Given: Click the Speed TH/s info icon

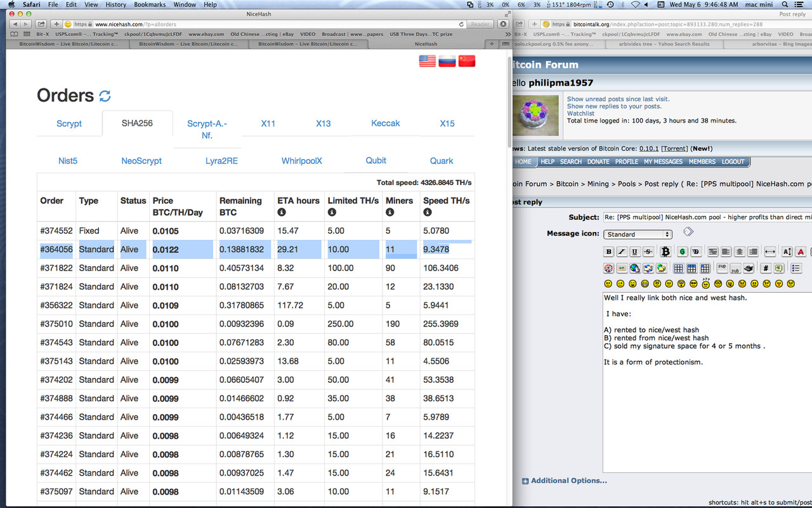Looking at the screenshot, I should coord(427,212).
